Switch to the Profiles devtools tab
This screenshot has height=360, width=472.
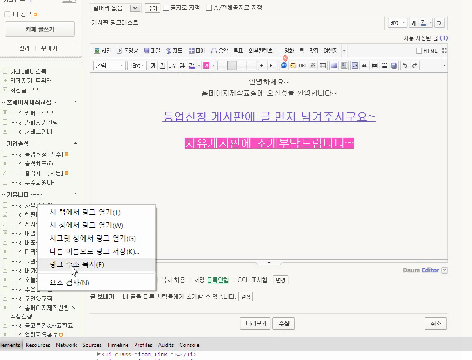143,345
